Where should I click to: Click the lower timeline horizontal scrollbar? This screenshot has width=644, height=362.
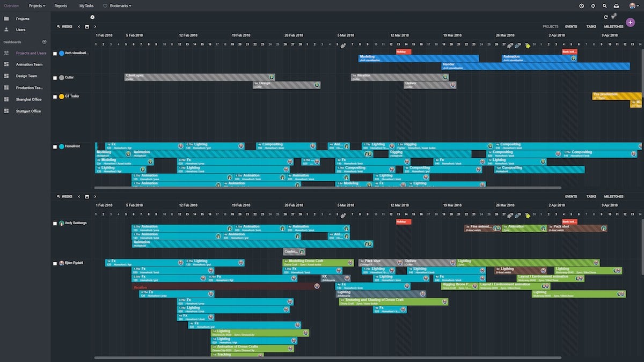(328, 358)
